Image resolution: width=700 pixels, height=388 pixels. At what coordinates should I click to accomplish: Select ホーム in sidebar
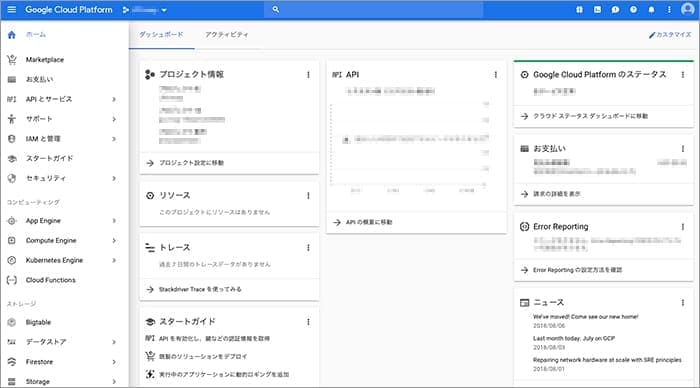coord(36,34)
